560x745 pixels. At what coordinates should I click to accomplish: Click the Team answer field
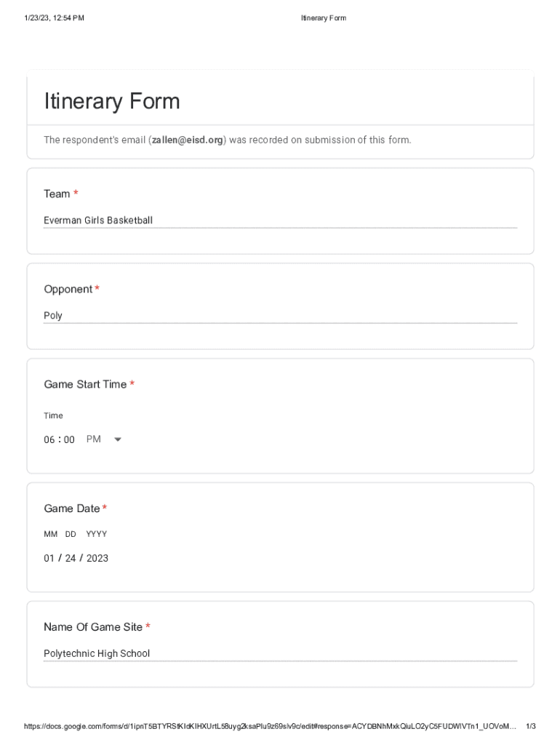(x=280, y=220)
